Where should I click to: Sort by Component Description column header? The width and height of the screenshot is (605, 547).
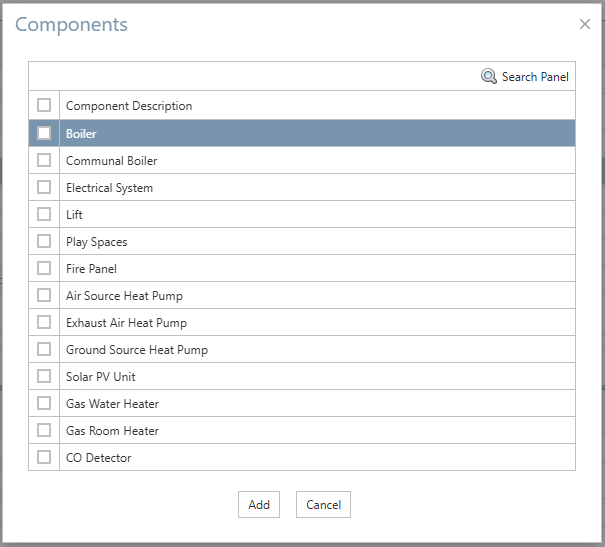coord(129,106)
